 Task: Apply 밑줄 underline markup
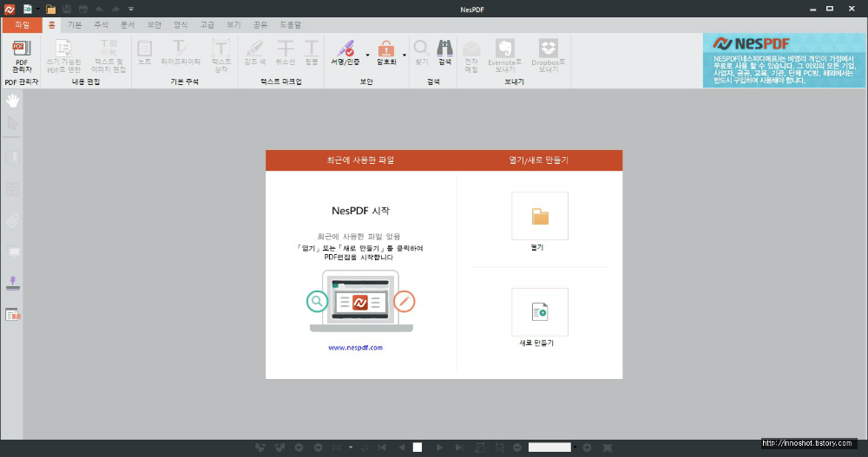tap(312, 53)
